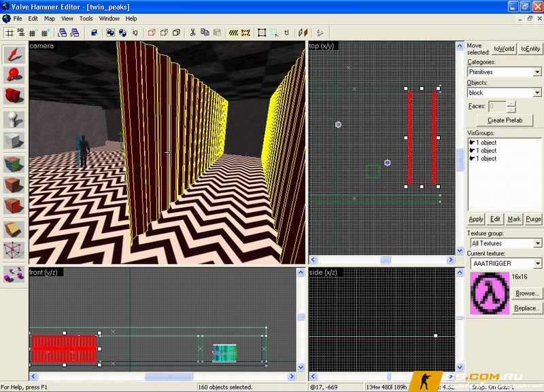Open the Edit menu

[33, 18]
